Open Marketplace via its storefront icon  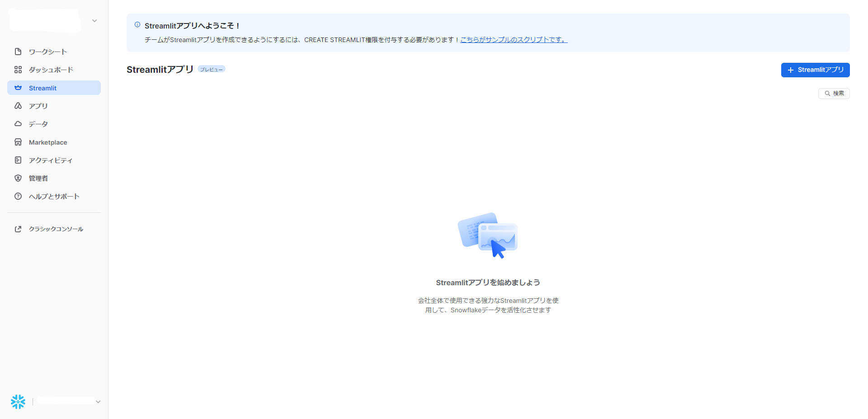coord(18,142)
